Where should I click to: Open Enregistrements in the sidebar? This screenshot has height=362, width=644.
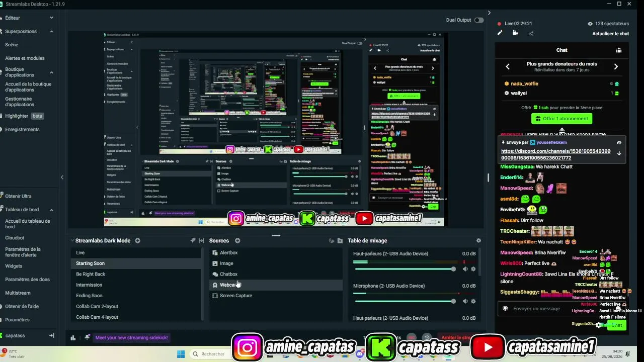pyautogui.click(x=22, y=130)
